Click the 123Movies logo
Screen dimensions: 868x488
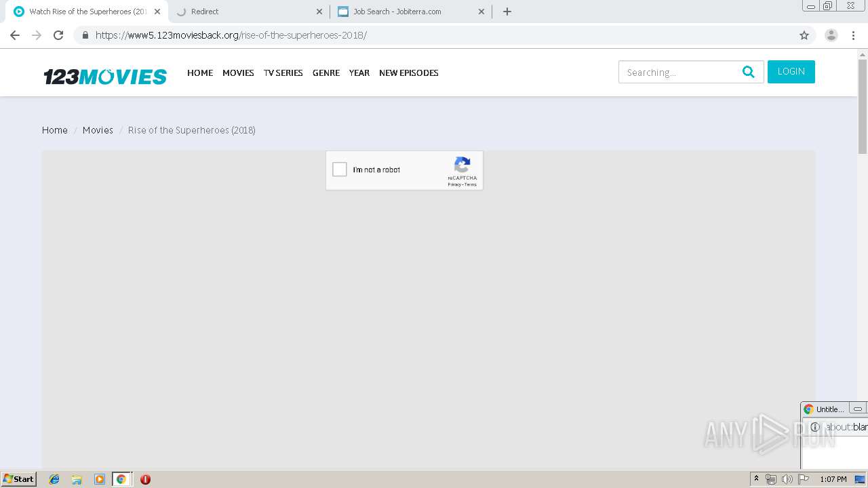[105, 76]
